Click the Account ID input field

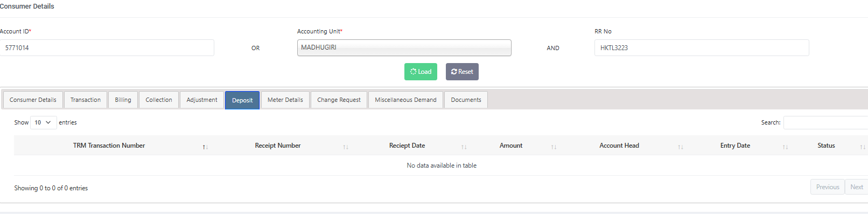[107, 47]
